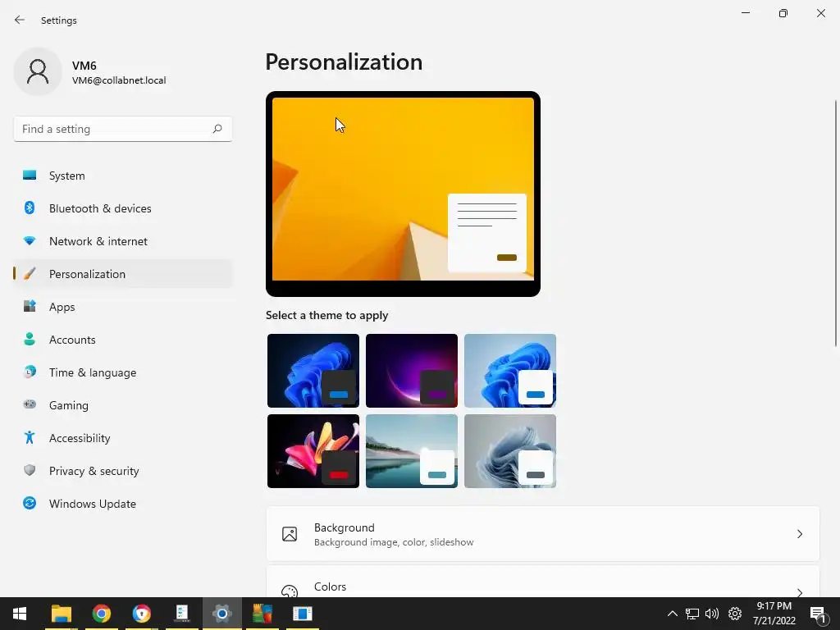Click the network icon in system tray

click(x=692, y=614)
